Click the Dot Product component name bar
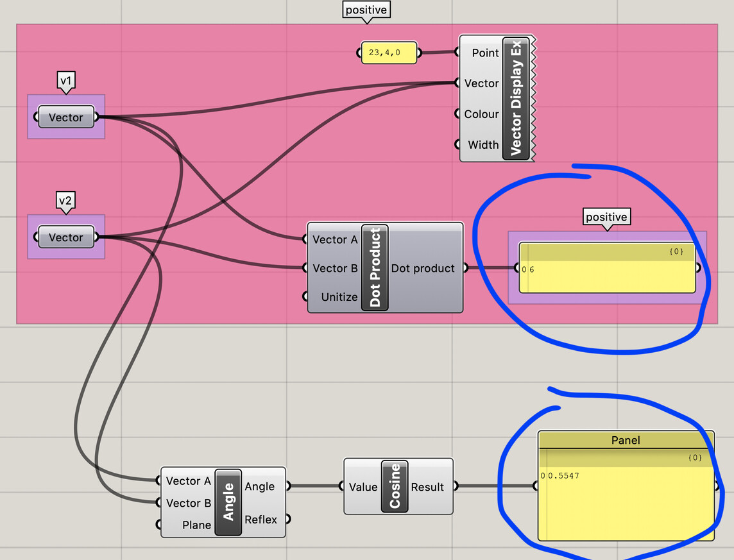The height and width of the screenshot is (560, 734). [375, 267]
